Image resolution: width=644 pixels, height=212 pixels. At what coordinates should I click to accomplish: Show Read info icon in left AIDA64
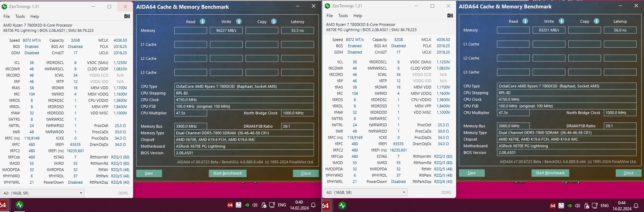[x=203, y=21]
